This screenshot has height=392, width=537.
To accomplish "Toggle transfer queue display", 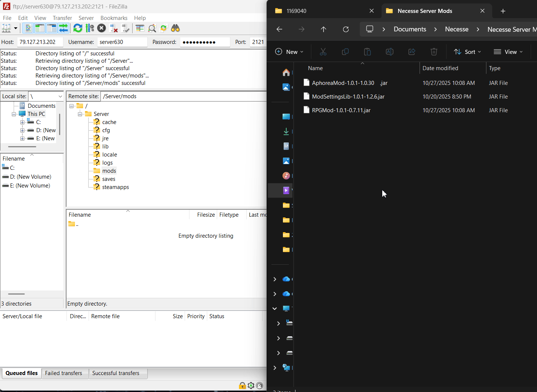I will [x=64, y=28].
